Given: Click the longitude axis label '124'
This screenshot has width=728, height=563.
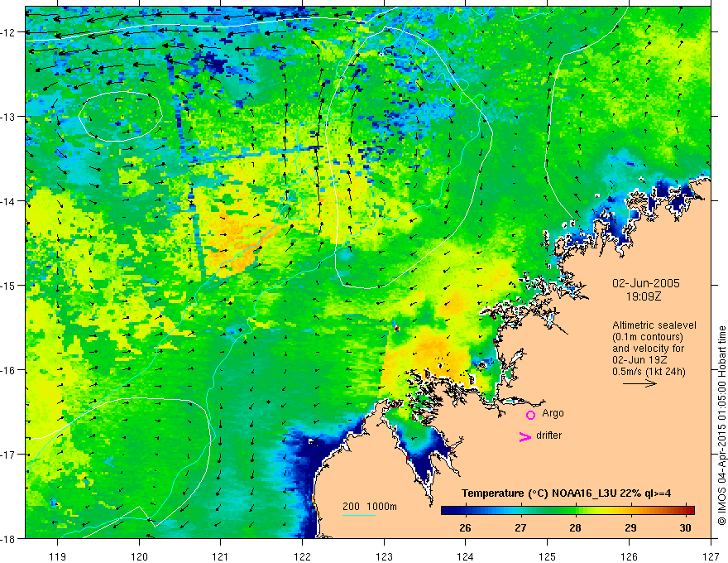Looking at the screenshot, I should [466, 556].
